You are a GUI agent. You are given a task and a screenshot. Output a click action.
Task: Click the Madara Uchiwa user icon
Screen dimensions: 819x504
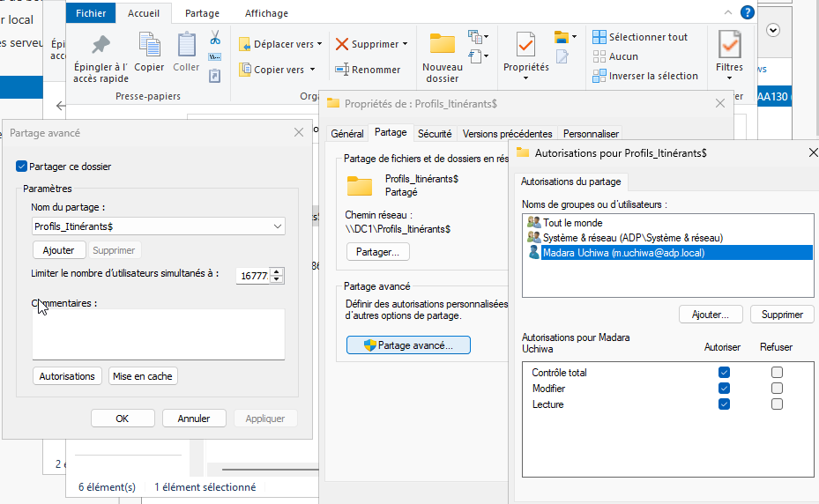pyautogui.click(x=534, y=253)
